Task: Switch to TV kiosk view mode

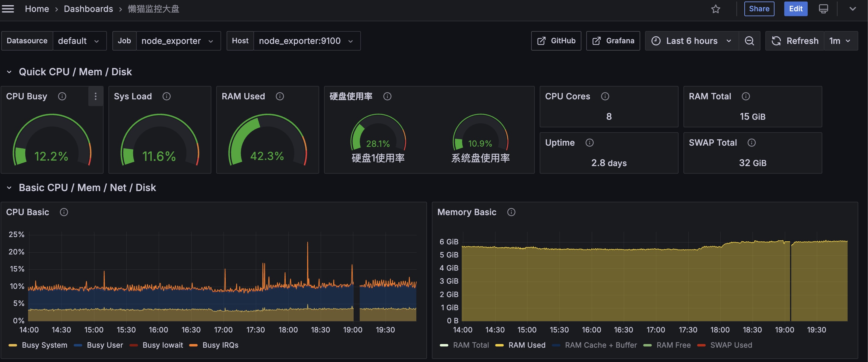Action: [823, 9]
